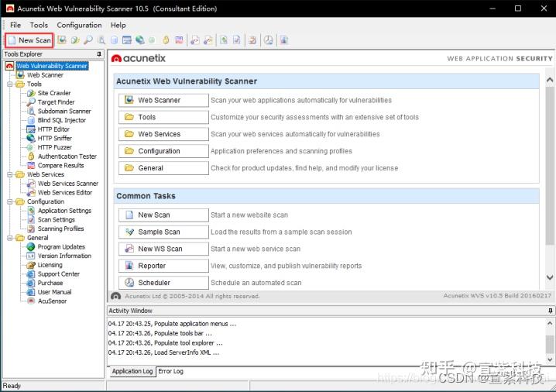Click the Reporter button in Common Tasks
Screen dimensions: 556x392
163,266
